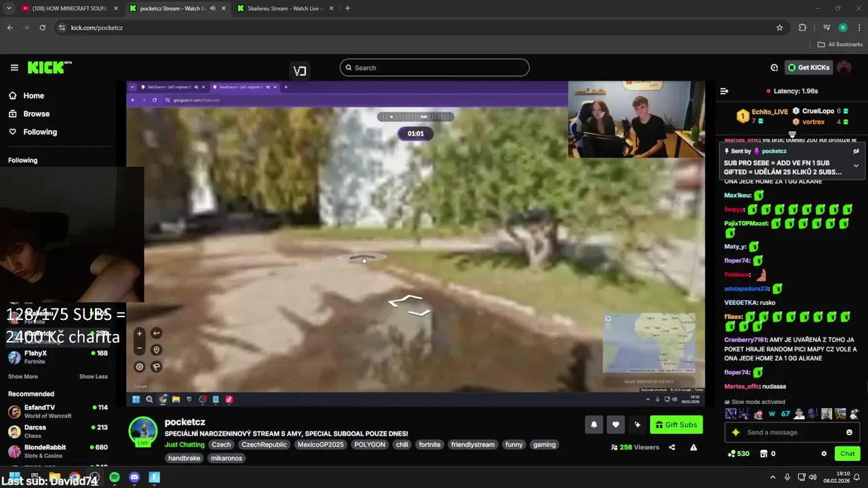Reload the page
868x488 pixels.
point(42,28)
